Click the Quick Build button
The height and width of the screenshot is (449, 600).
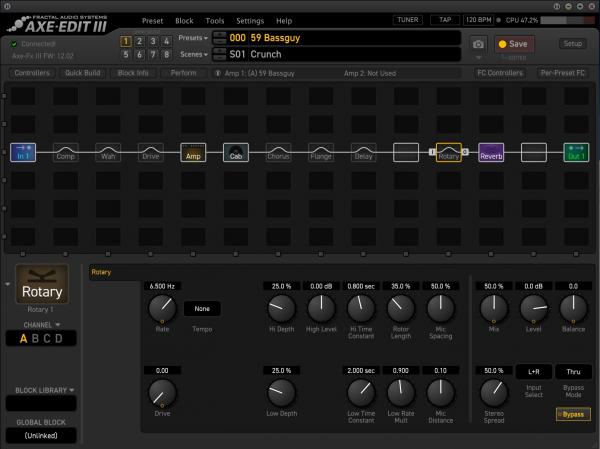(83, 73)
